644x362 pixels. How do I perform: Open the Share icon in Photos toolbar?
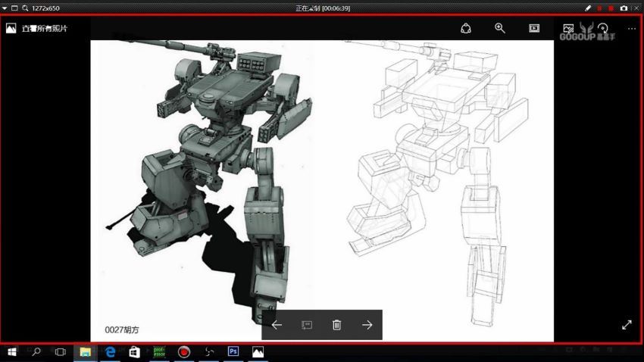(466, 28)
